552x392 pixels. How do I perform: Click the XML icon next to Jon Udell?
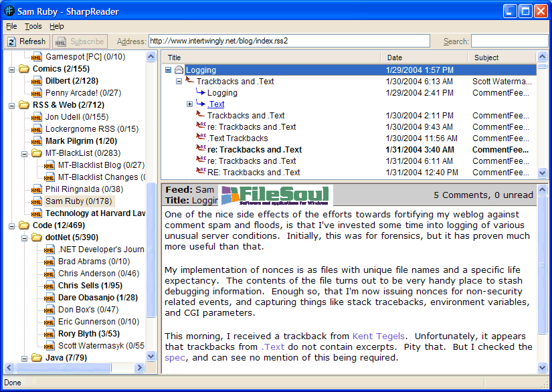(36, 117)
